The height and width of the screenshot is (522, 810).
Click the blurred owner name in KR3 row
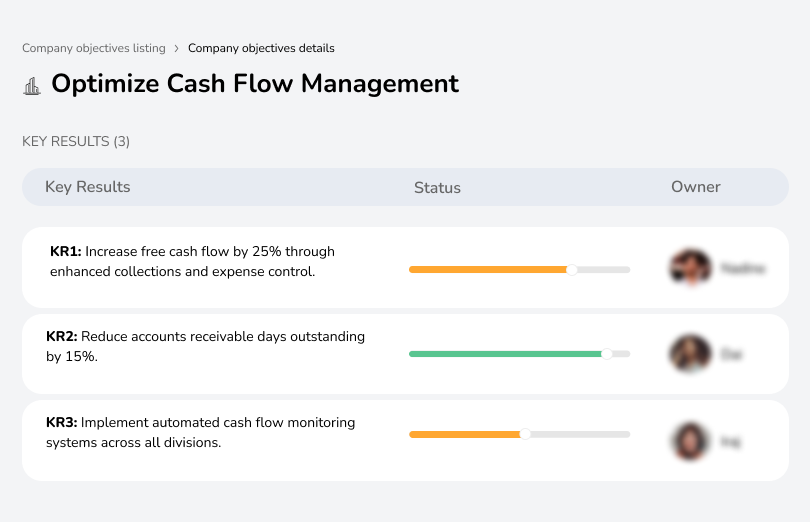pos(730,442)
